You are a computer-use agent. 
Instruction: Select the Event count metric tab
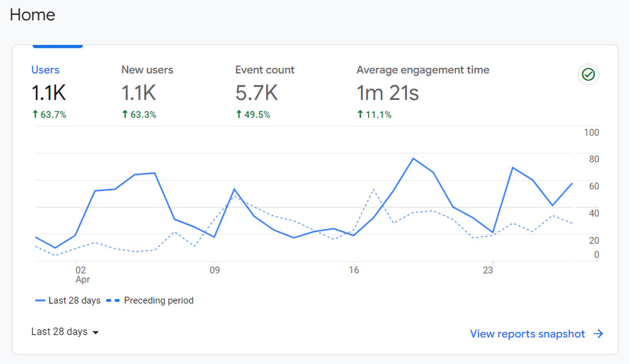(264, 93)
